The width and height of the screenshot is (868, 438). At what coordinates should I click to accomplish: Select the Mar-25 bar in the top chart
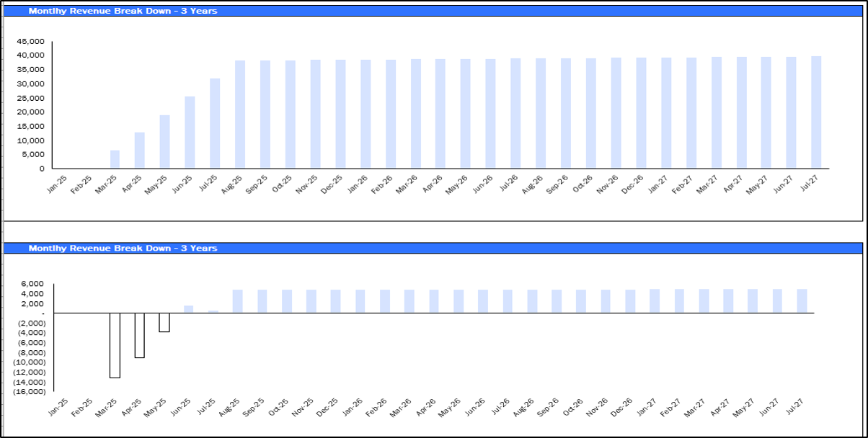[115, 159]
